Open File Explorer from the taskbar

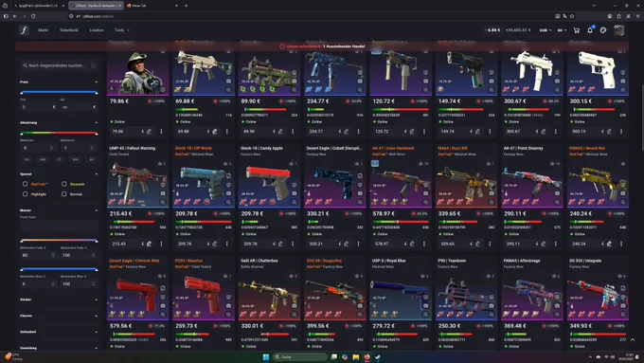356,356
